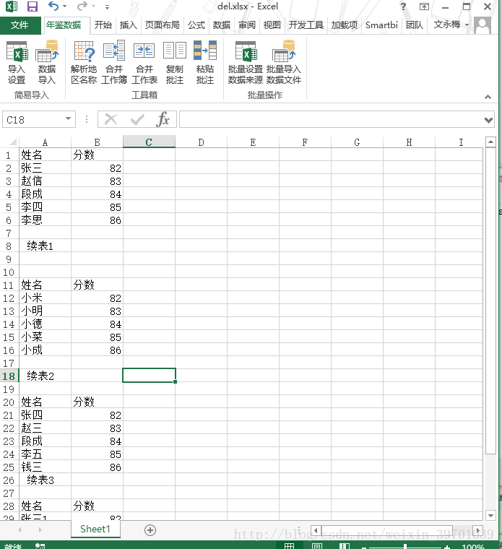
Task: Click the 合并工作簿 merge workbooks icon
Action: coord(114,62)
